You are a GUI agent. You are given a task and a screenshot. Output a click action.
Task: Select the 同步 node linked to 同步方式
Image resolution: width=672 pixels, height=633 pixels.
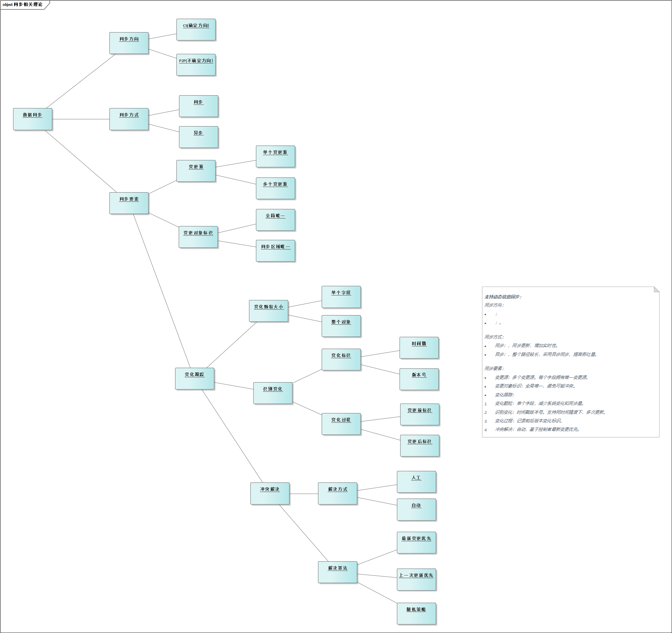pyautogui.click(x=199, y=106)
